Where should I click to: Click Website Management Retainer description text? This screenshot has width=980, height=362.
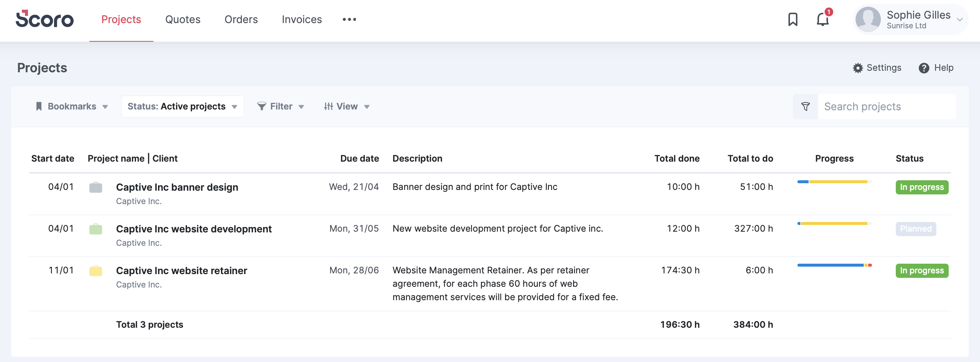click(505, 284)
